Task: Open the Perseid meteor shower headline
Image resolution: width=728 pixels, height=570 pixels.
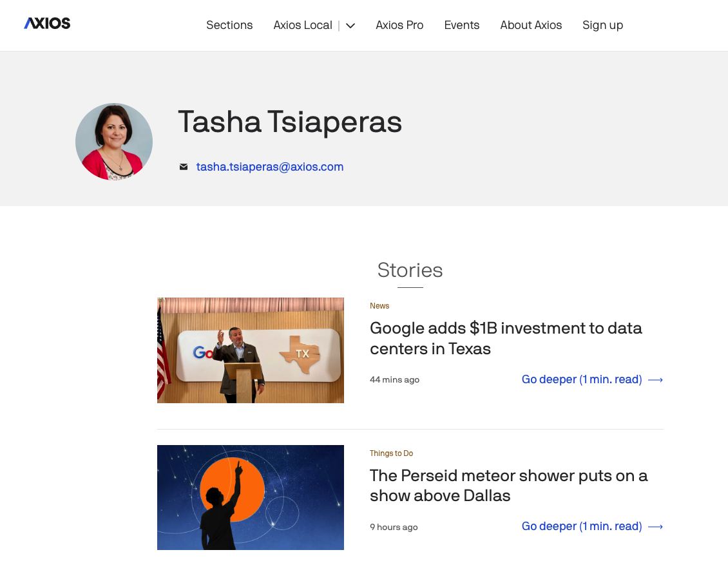Action: pyautogui.click(x=508, y=486)
